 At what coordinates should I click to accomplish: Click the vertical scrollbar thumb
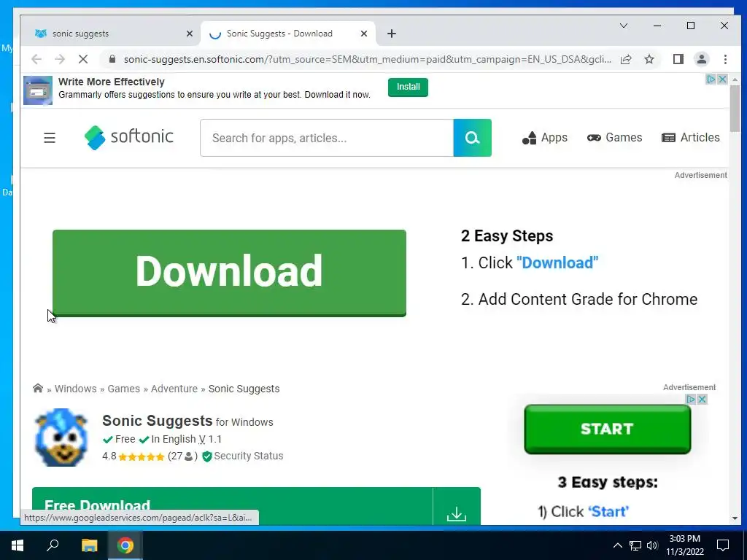(735, 109)
